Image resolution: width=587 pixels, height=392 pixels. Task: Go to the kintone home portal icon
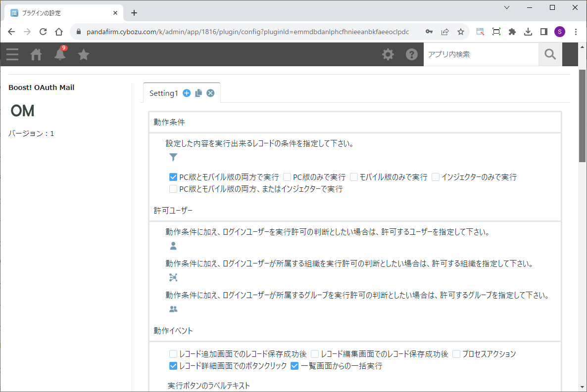coord(36,54)
